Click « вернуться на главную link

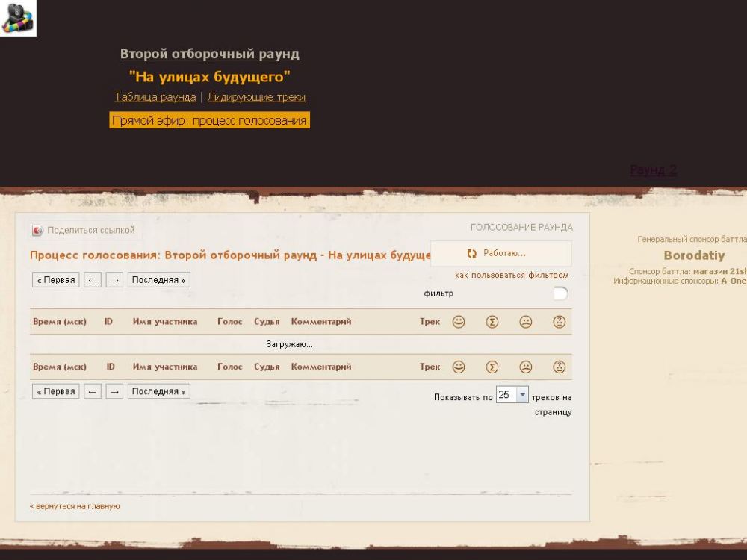point(75,506)
